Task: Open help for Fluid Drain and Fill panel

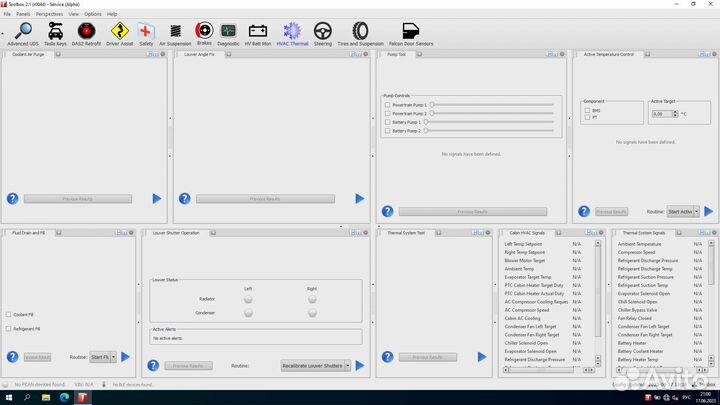Action: tap(12, 357)
